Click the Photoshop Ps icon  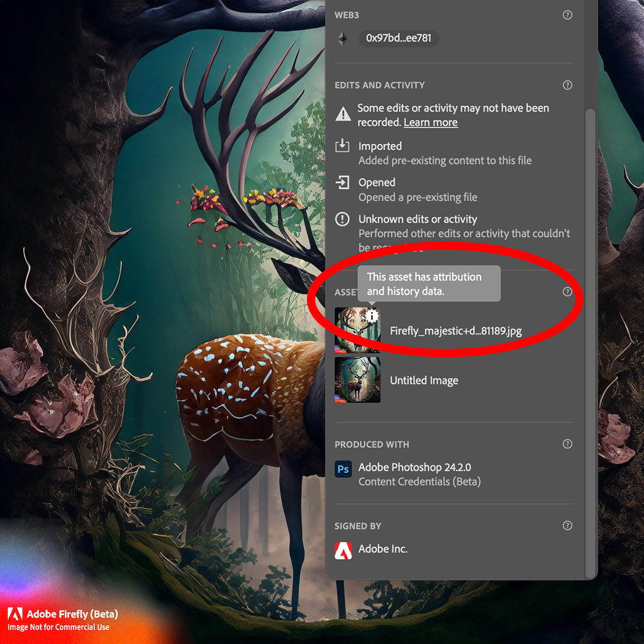click(x=343, y=469)
